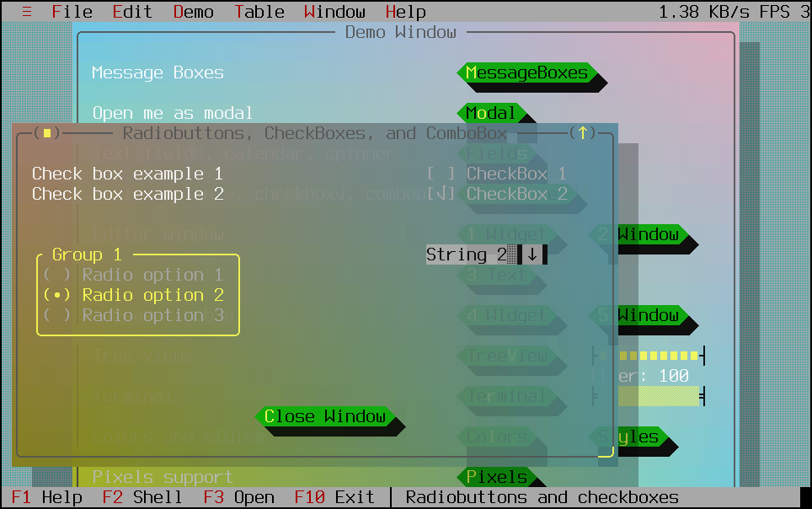Open the File menu
This screenshot has height=509, width=812.
click(72, 12)
